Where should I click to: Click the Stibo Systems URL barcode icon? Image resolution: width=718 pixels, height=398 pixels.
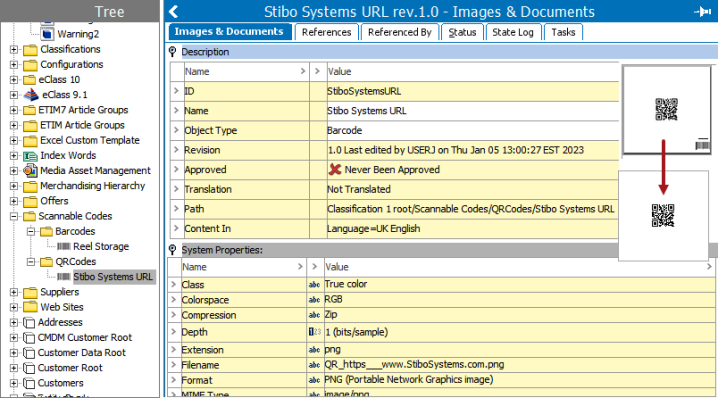pos(64,277)
